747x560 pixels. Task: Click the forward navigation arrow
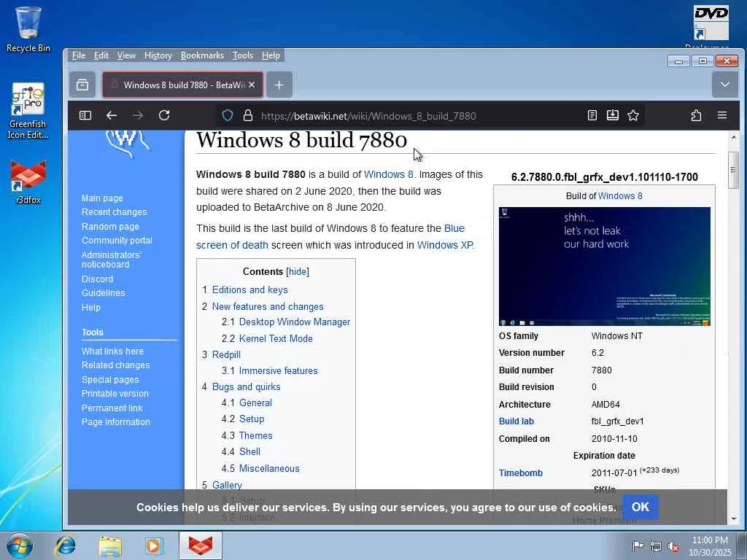[x=138, y=115]
